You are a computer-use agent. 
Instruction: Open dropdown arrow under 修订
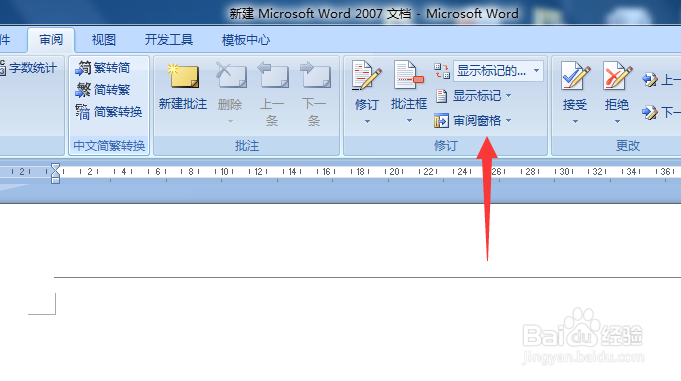pyautogui.click(x=367, y=122)
